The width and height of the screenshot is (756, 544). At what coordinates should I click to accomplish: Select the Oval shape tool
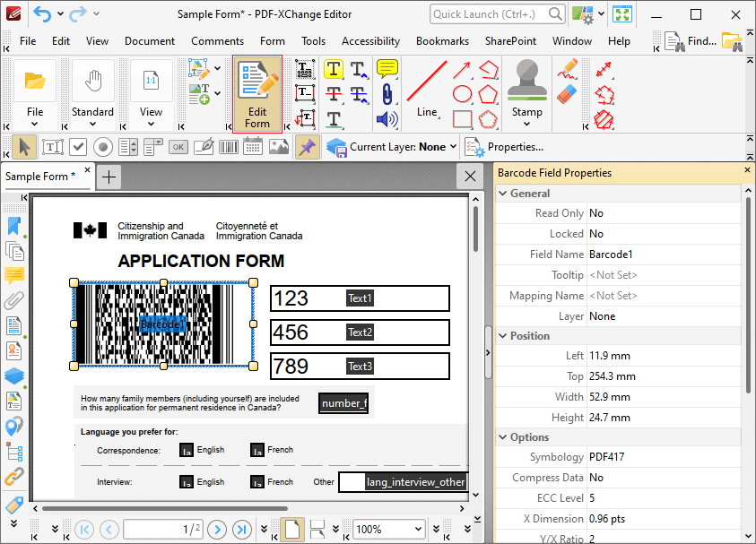point(462,94)
